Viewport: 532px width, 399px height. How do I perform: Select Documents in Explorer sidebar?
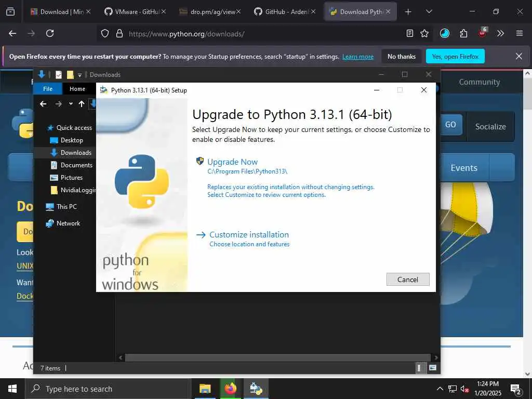tap(71, 165)
